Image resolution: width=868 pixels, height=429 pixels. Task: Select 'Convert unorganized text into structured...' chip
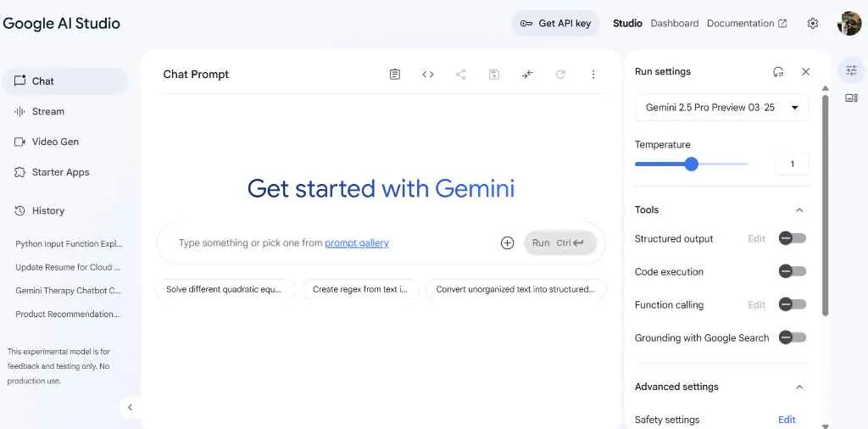click(515, 289)
